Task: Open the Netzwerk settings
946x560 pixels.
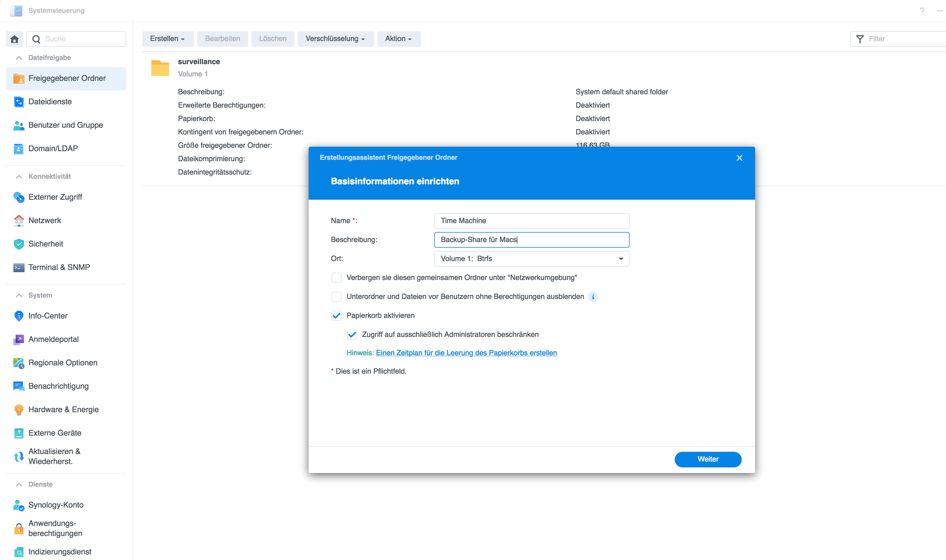Action: pos(45,220)
